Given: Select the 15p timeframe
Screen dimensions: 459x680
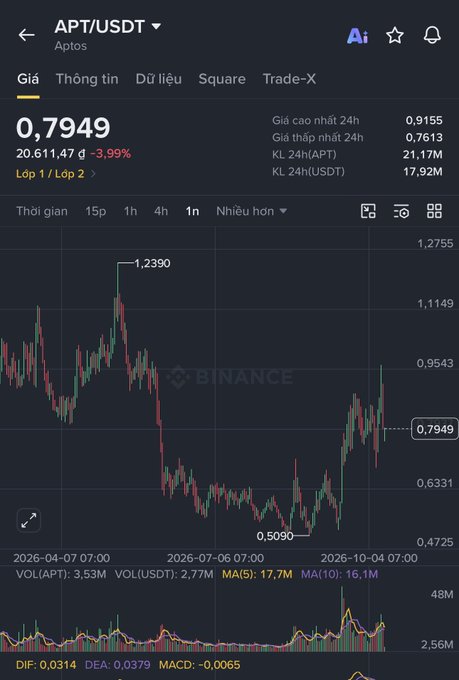Looking at the screenshot, I should click(95, 211).
